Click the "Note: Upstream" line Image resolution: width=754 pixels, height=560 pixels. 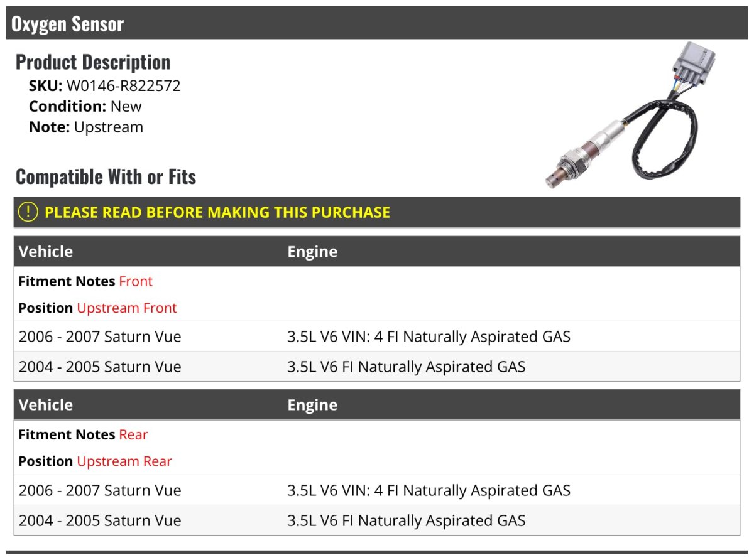[86, 127]
